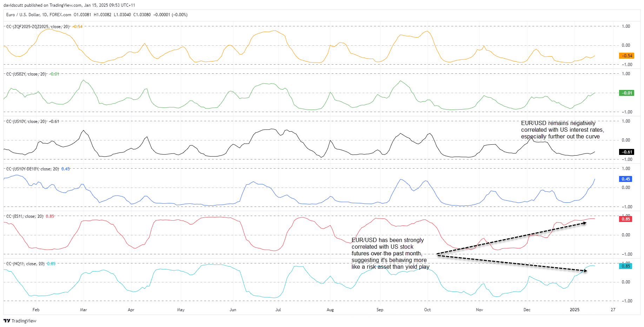The width and height of the screenshot is (644, 327).
Task: Click the cyan 0.85 value tag
Action: tap(626, 266)
